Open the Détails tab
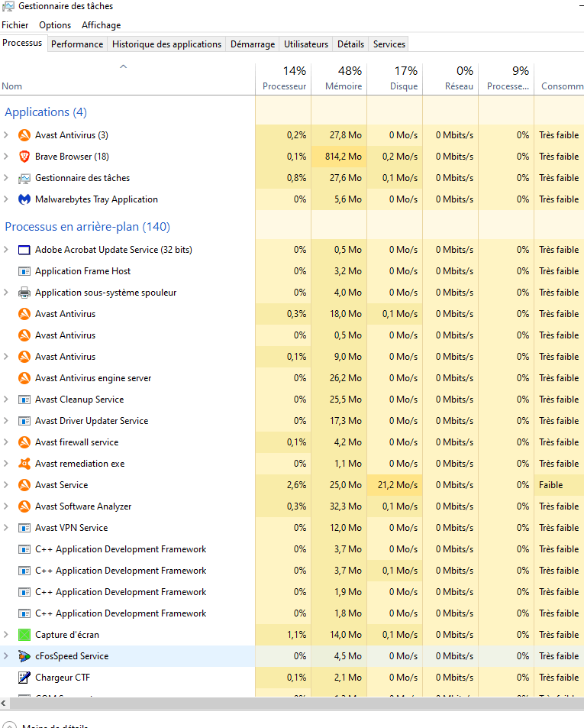 [x=350, y=44]
